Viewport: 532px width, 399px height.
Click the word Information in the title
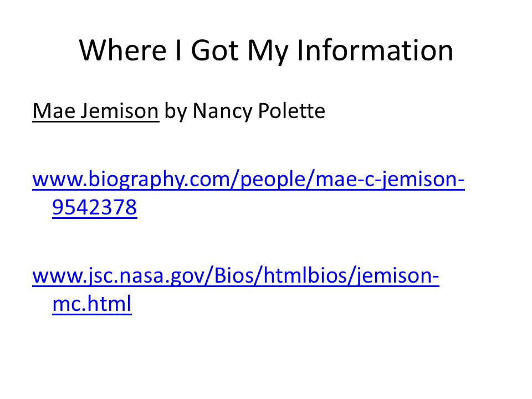click(375, 50)
